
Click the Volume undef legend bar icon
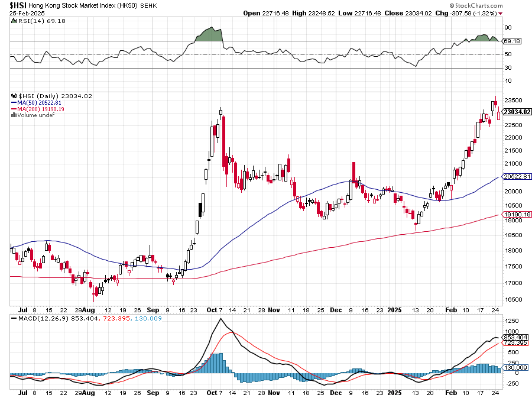click(x=14, y=115)
